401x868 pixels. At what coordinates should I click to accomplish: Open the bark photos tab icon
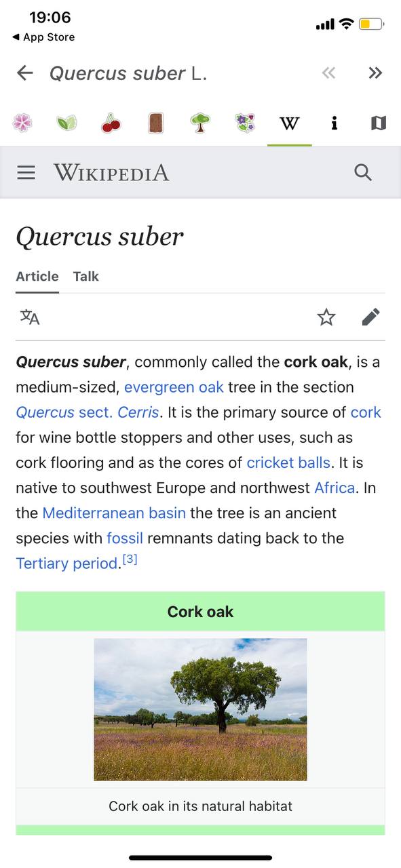(x=155, y=123)
